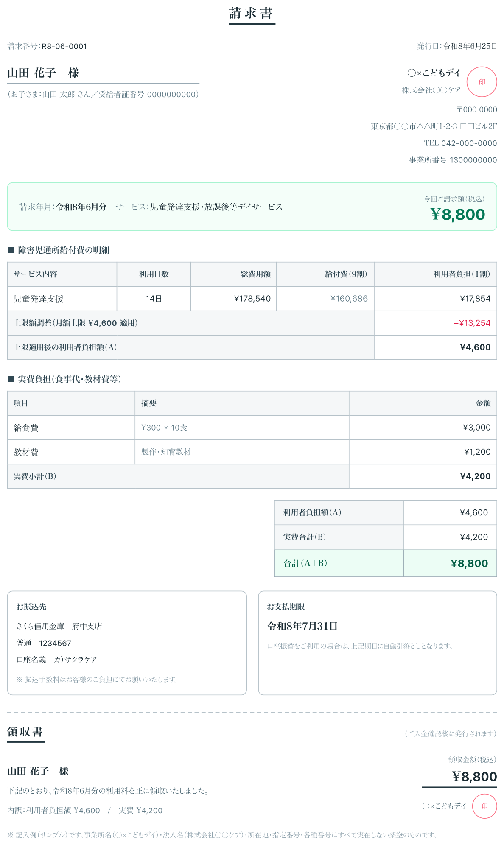
Task: Select the 領収書 heading
Action: click(x=25, y=732)
